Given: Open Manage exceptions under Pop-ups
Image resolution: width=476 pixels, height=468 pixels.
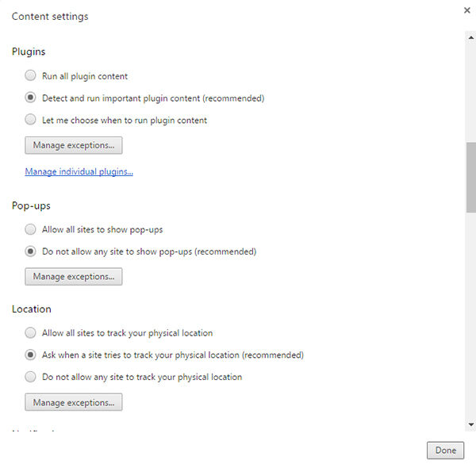Looking at the screenshot, I should pos(74,277).
